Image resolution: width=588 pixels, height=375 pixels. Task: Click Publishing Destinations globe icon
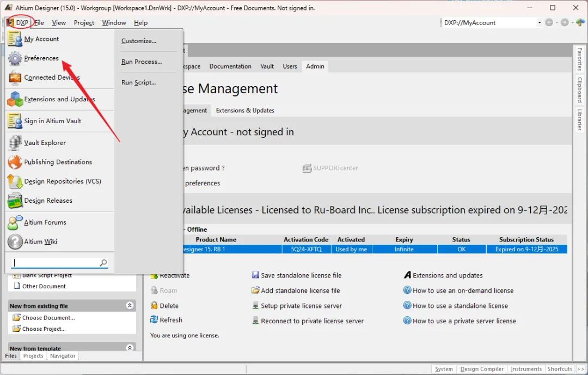pos(15,162)
